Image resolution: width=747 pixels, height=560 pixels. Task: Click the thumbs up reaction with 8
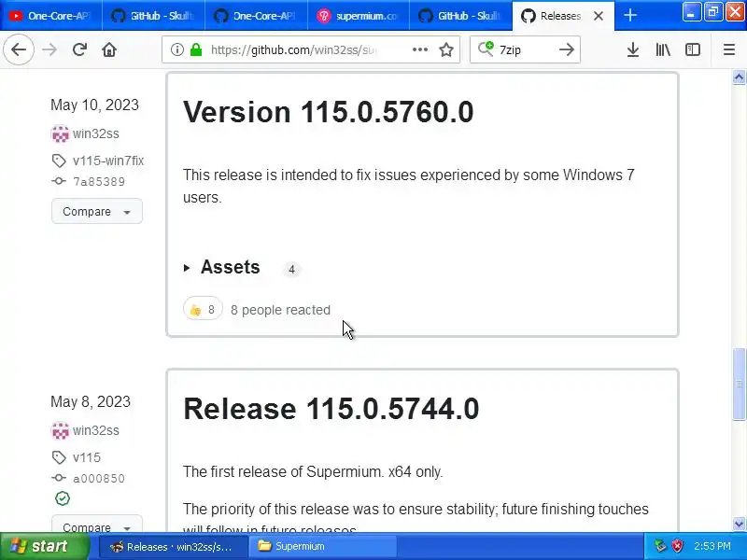click(203, 310)
